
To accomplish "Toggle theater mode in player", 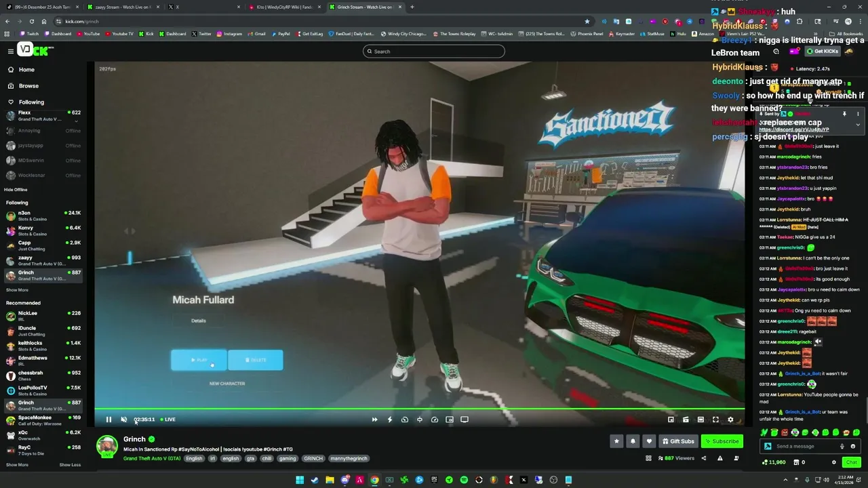I will 701,420.
